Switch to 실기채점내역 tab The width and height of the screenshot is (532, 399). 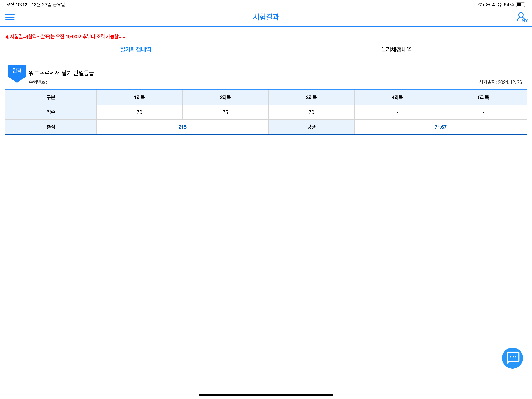click(396, 49)
